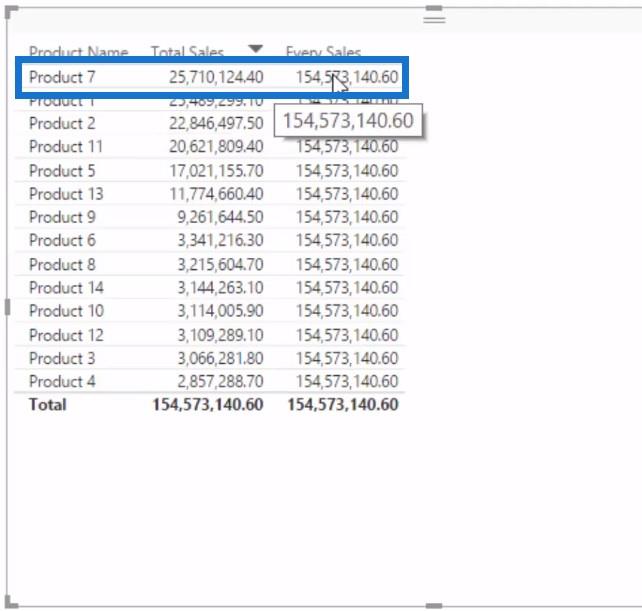642x611 pixels.
Task: Select the Product 14 row label
Action: point(66,288)
